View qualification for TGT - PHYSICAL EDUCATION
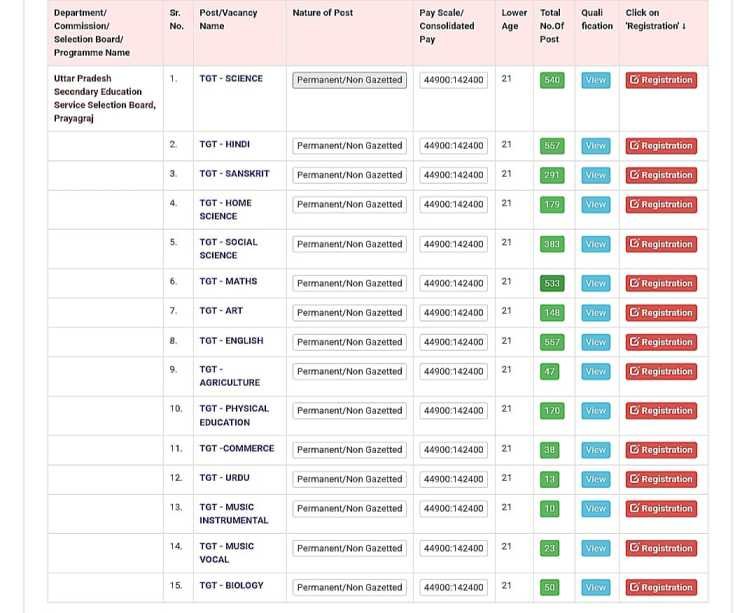Screen dimensions: 756x613 596,411
